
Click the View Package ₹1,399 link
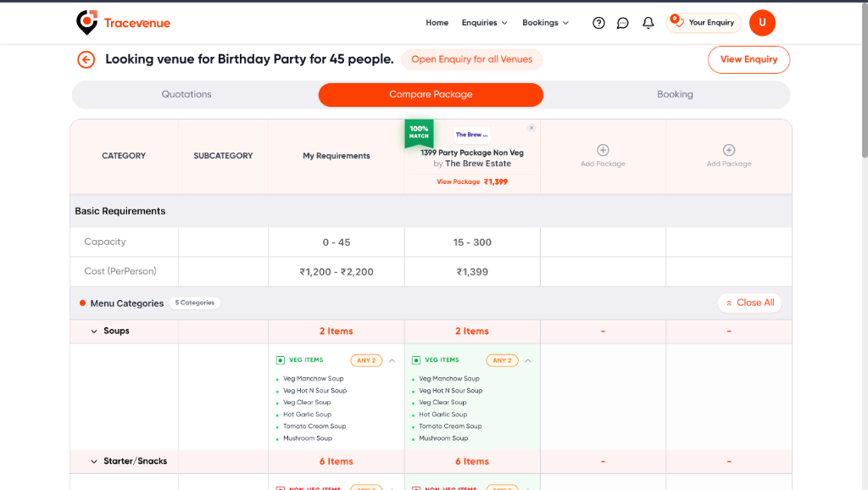471,181
